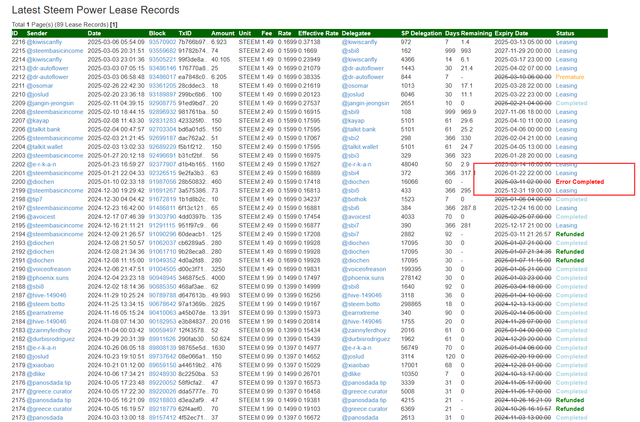Open sender @avoicest link
The image size is (640, 422).
[41, 217]
